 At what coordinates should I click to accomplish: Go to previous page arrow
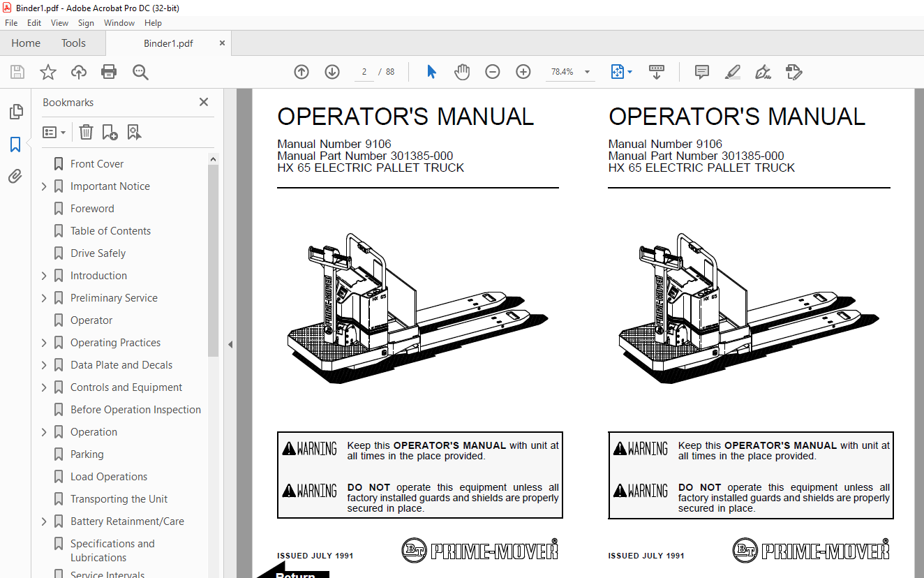[301, 72]
